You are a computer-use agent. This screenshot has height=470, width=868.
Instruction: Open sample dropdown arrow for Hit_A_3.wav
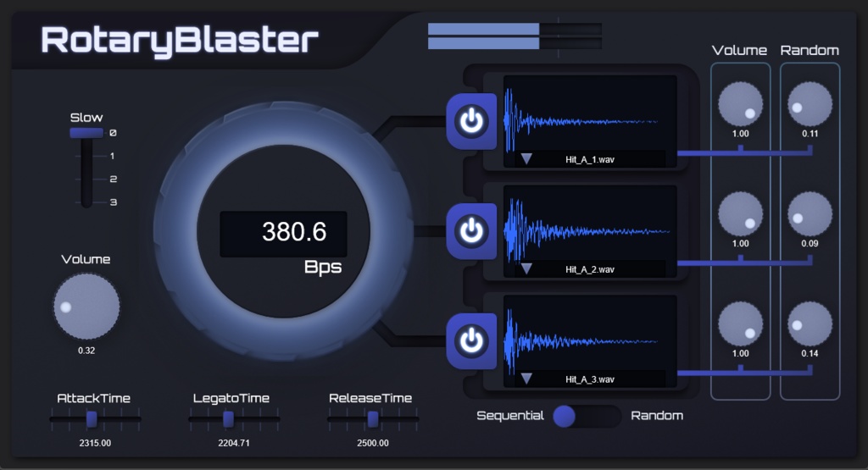click(x=526, y=379)
